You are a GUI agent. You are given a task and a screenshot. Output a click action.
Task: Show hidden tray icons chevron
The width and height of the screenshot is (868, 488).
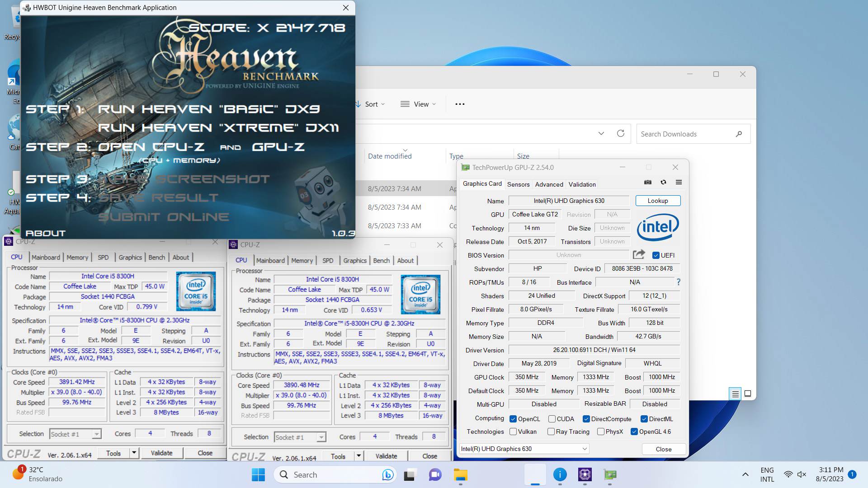[745, 475]
